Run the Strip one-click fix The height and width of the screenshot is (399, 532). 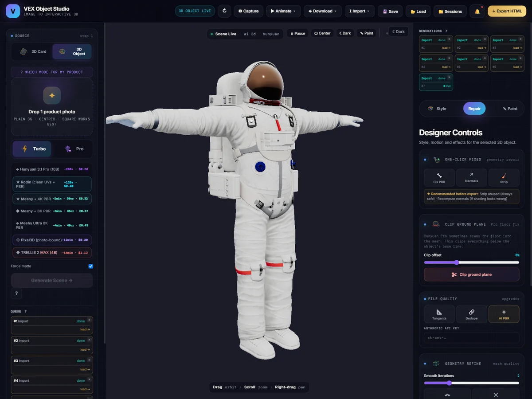(504, 177)
